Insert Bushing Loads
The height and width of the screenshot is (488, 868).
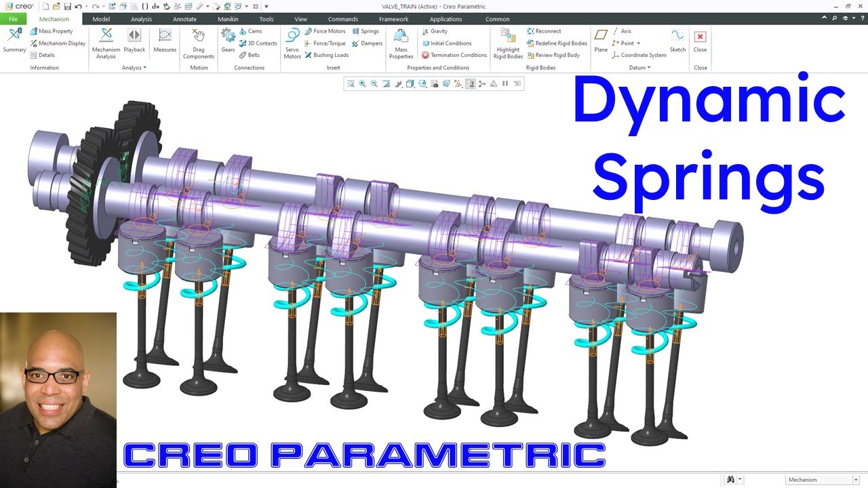point(326,56)
